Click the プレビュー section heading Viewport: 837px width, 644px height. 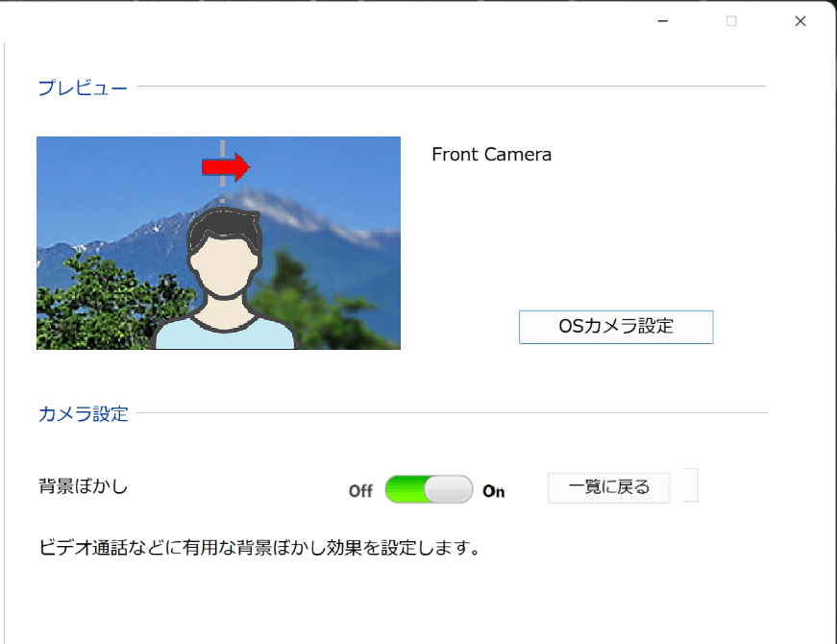click(x=83, y=87)
